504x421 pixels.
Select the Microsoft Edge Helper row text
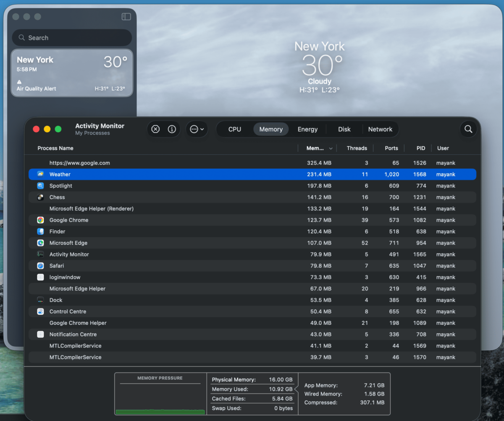click(x=77, y=289)
